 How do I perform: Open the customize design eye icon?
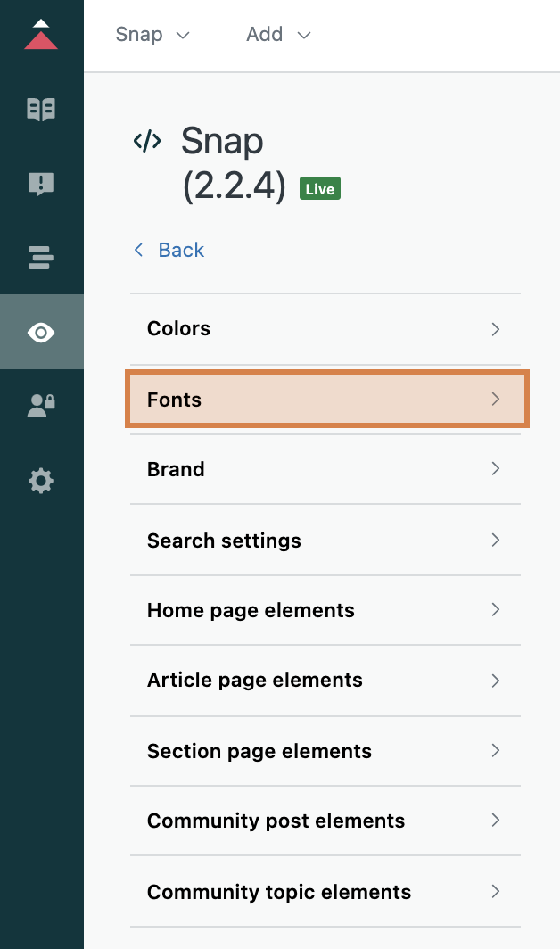pyautogui.click(x=41, y=333)
